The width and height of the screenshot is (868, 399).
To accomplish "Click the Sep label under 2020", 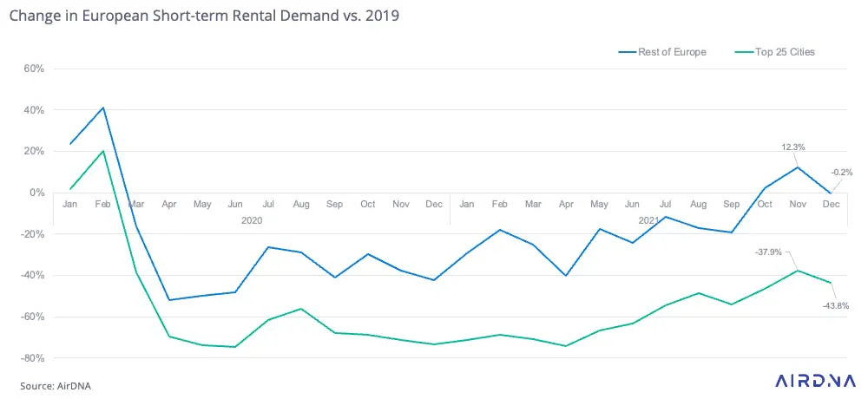I will [334, 204].
